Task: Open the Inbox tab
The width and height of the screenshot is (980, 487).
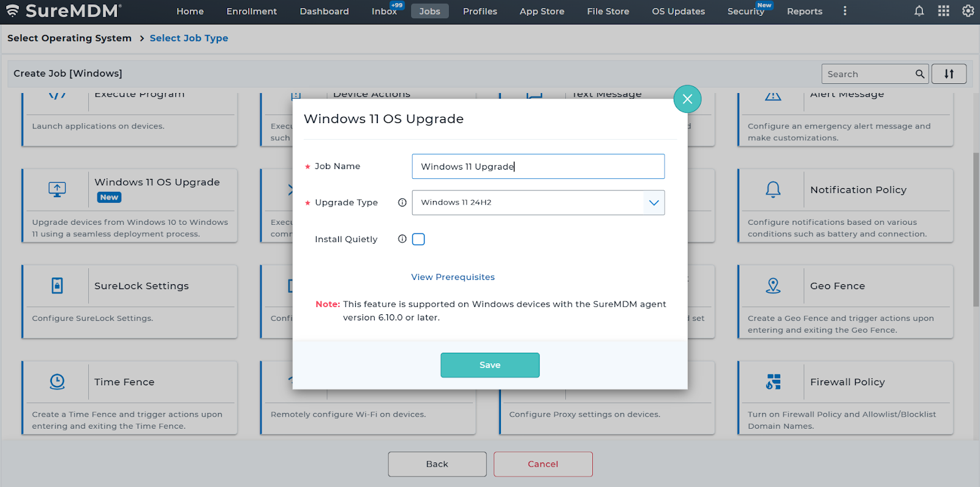Action: pos(384,11)
